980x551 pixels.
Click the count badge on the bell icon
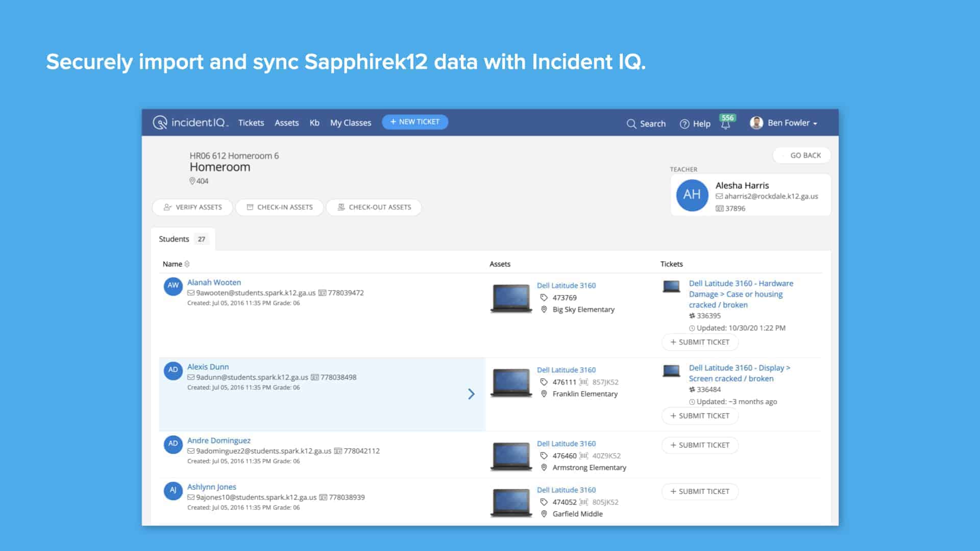pos(727,118)
